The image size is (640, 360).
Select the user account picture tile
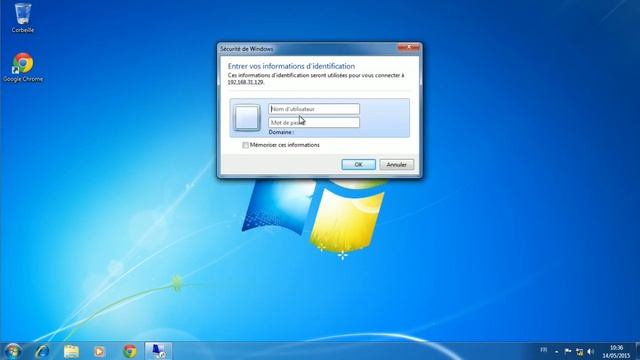coord(247,118)
